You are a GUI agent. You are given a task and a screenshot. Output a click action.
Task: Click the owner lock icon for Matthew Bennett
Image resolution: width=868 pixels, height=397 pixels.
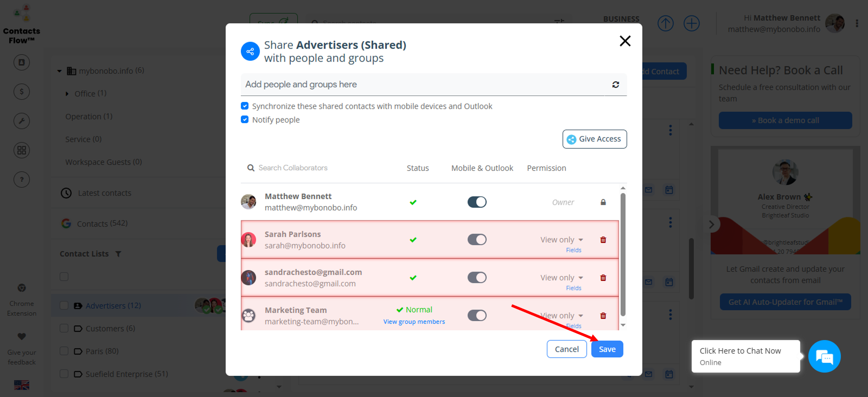pyautogui.click(x=603, y=202)
